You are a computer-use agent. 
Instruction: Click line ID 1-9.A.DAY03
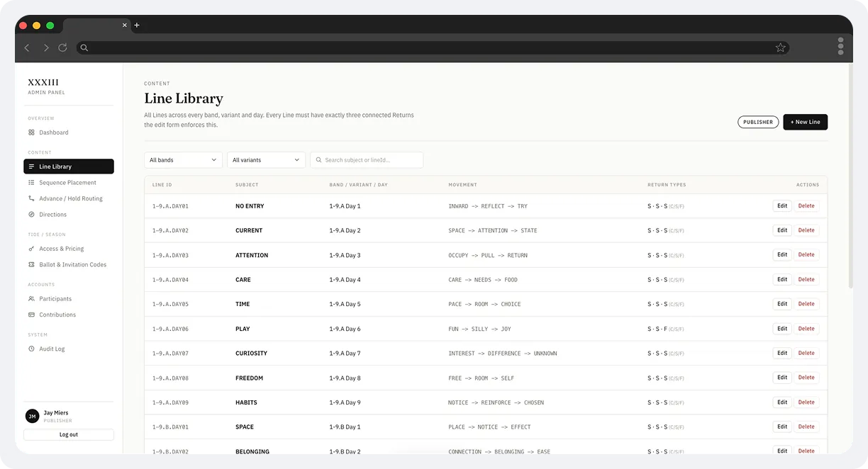pos(170,255)
